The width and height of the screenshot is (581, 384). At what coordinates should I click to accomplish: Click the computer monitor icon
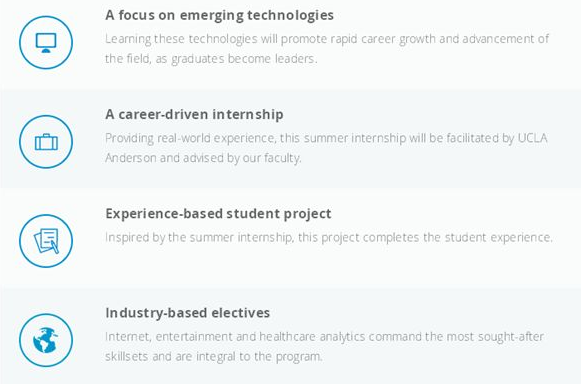pos(46,43)
